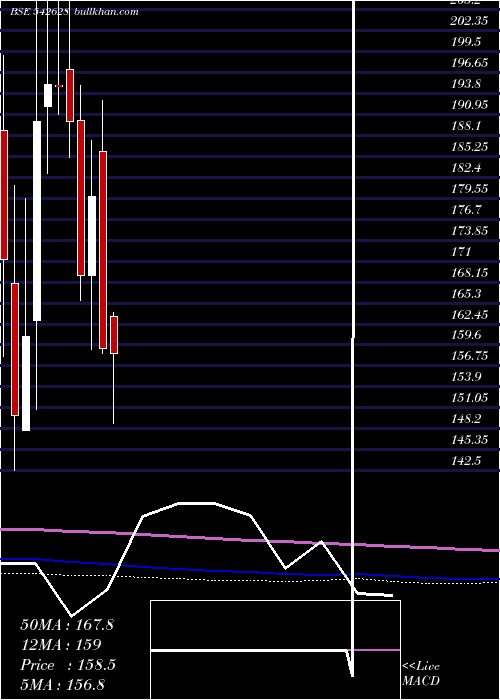Click the 188.1 price axis label
This screenshot has height=700, width=500.
[x=466, y=126]
